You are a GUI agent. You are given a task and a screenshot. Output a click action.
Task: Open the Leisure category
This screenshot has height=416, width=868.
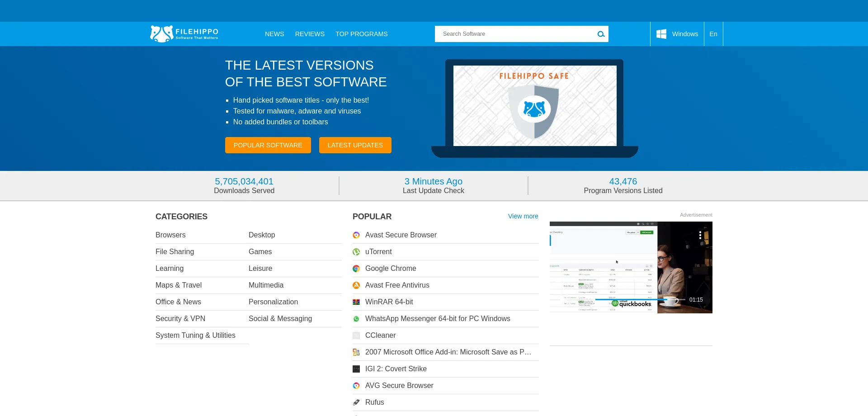point(260,269)
